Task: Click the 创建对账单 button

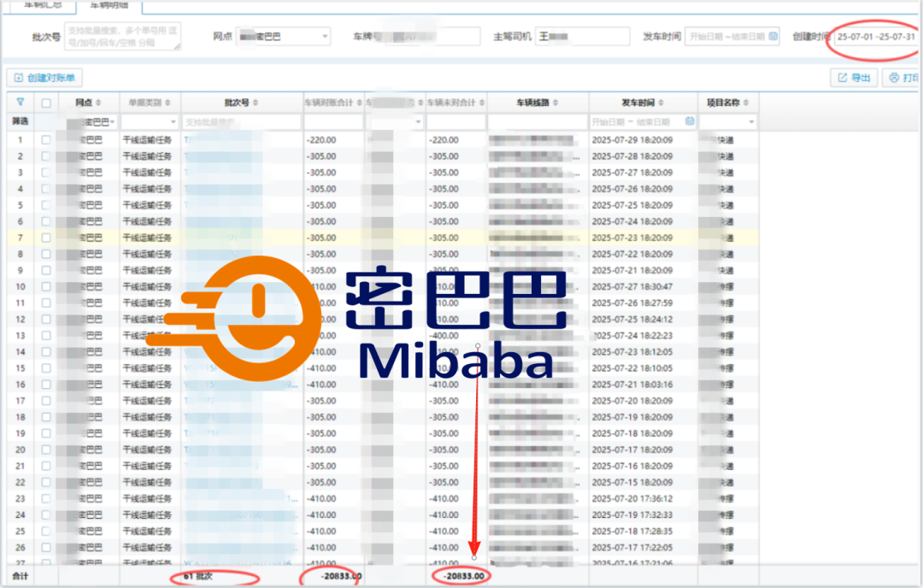Action: point(44,78)
